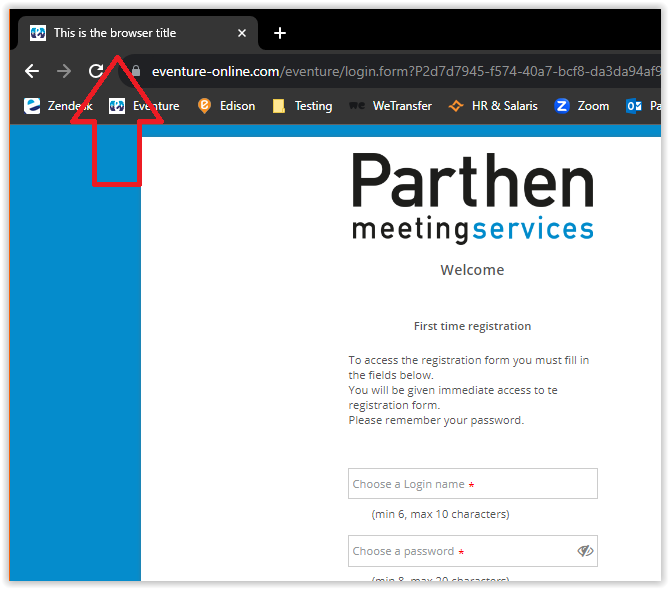Click the padlock site security icon
669x589 pixels.
pyautogui.click(x=136, y=71)
